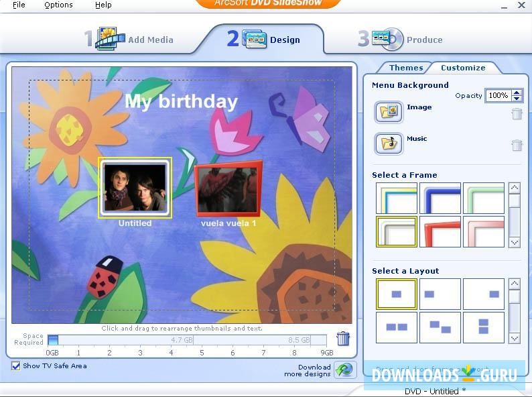532x397 pixels.
Task: Select the vuela vuela 1 thumbnail
Action: [x=228, y=189]
